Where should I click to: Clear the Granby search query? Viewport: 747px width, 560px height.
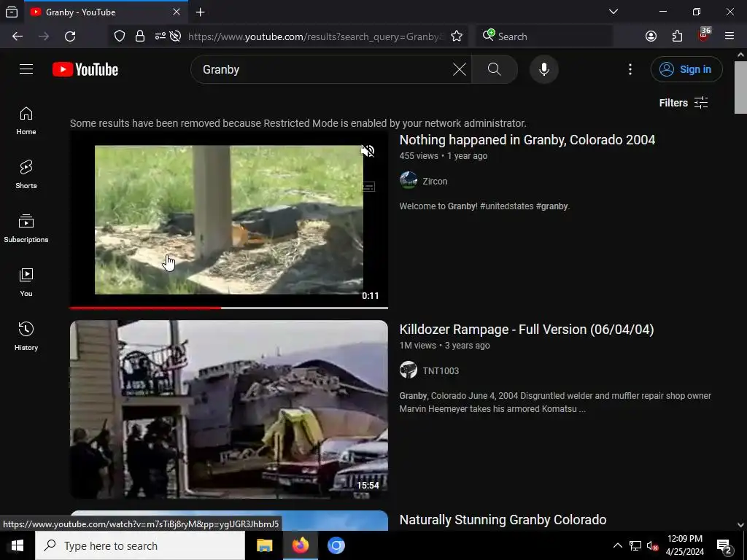pos(460,69)
